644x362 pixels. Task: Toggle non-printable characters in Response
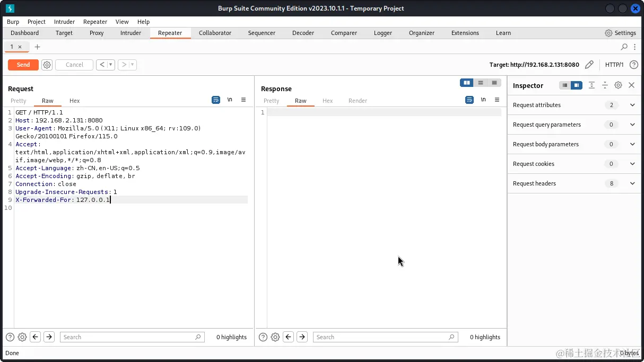483,100
